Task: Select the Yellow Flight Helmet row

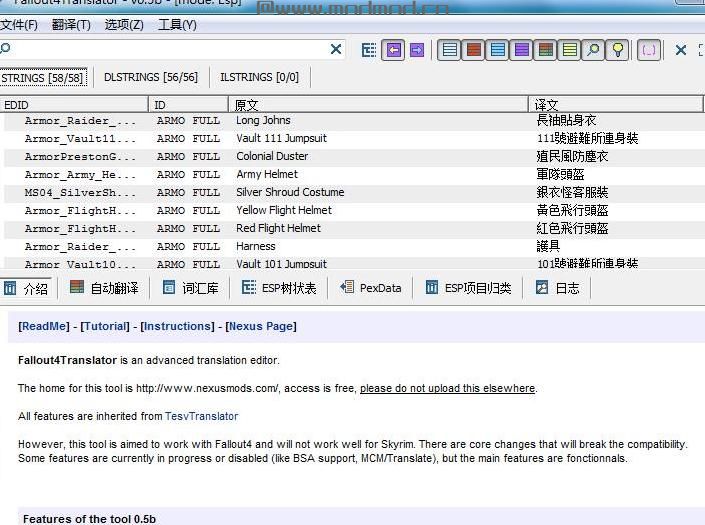Action: [x=354, y=210]
